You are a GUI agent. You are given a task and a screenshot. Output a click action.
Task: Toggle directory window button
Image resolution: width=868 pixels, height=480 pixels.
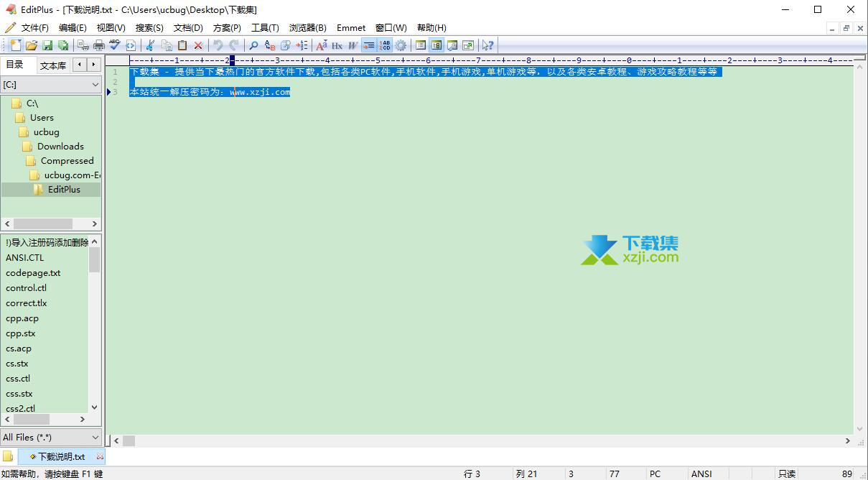click(x=437, y=45)
